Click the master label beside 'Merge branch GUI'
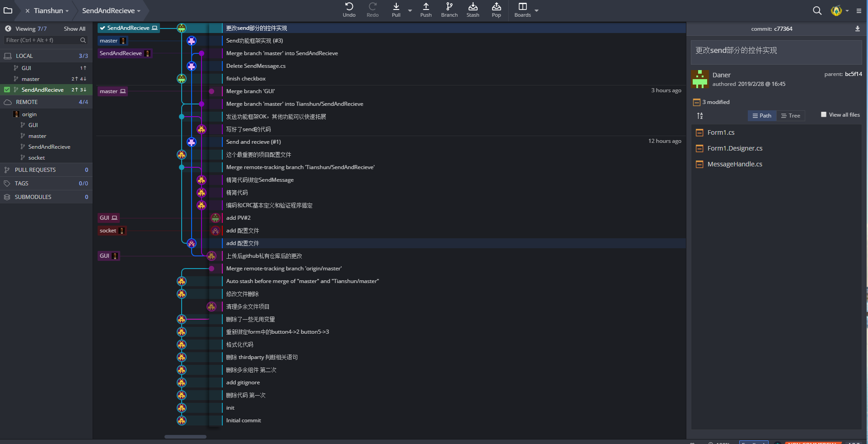This screenshot has width=868, height=444. [113, 91]
